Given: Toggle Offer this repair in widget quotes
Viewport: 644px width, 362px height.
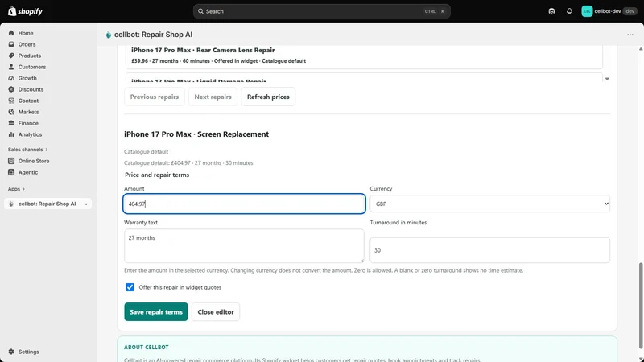Looking at the screenshot, I should tap(130, 287).
